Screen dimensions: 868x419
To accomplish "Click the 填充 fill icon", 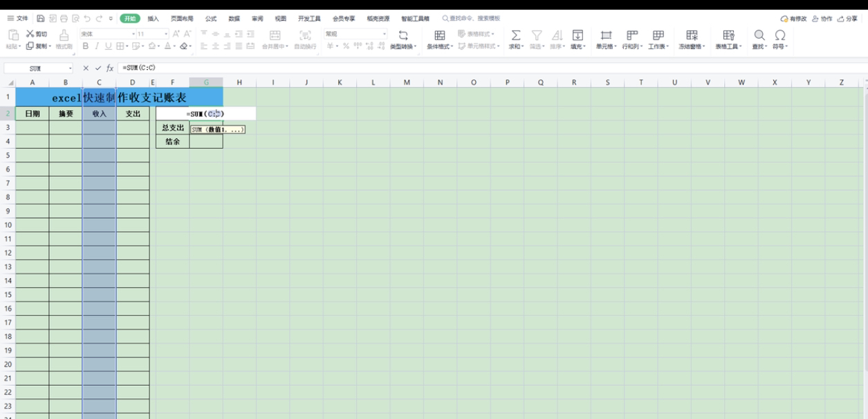I will [x=578, y=35].
